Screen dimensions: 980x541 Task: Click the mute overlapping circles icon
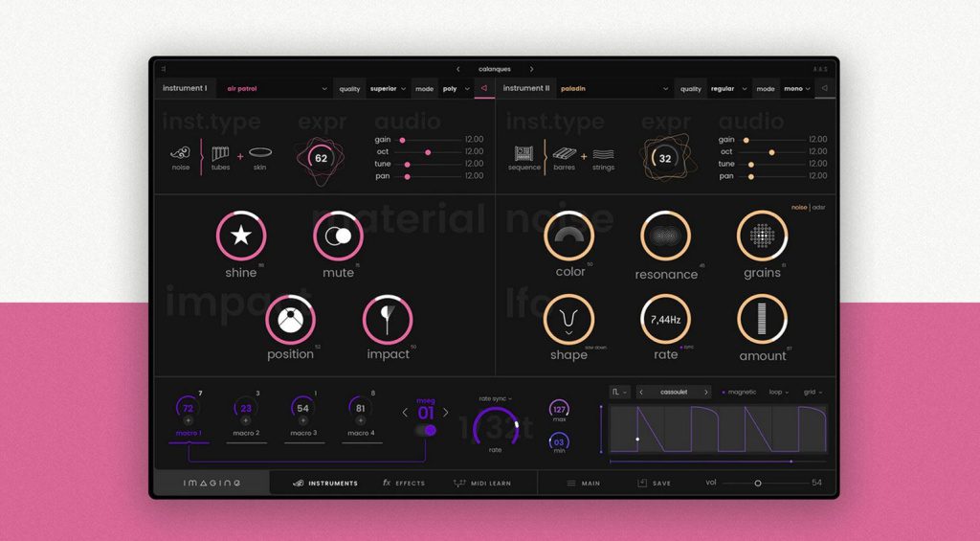338,236
